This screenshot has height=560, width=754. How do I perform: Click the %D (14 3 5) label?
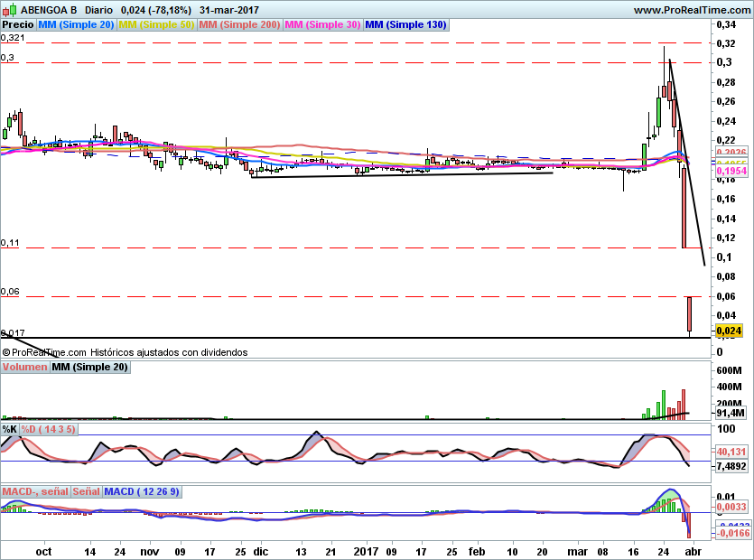pyautogui.click(x=48, y=429)
